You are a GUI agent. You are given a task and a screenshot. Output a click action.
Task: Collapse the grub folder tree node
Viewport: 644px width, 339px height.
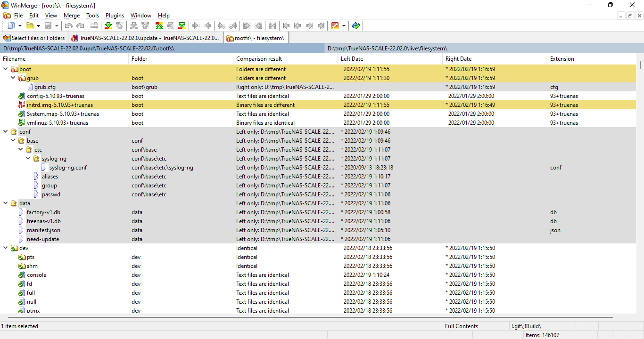13,78
